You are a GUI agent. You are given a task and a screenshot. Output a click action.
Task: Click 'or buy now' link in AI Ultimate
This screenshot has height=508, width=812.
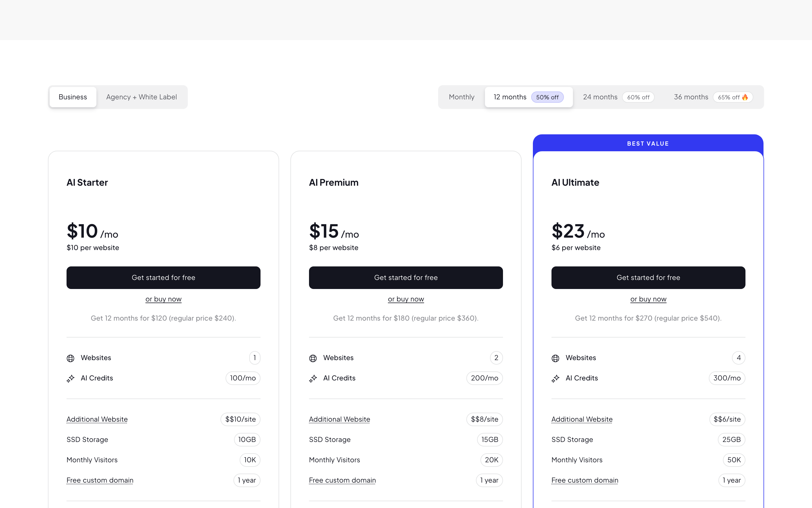click(648, 299)
